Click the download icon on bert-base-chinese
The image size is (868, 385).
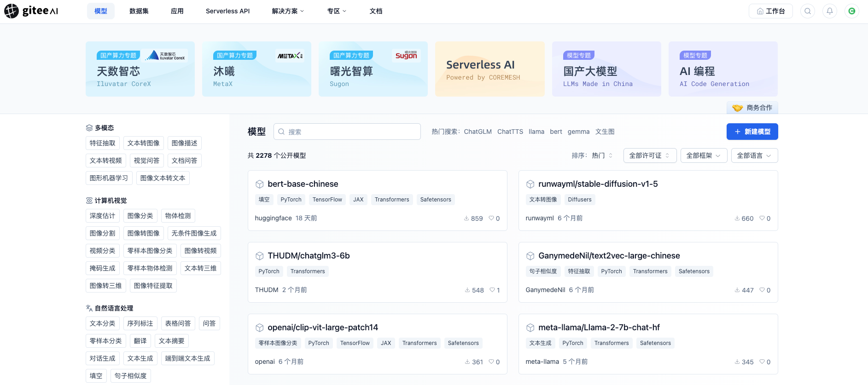pyautogui.click(x=466, y=218)
